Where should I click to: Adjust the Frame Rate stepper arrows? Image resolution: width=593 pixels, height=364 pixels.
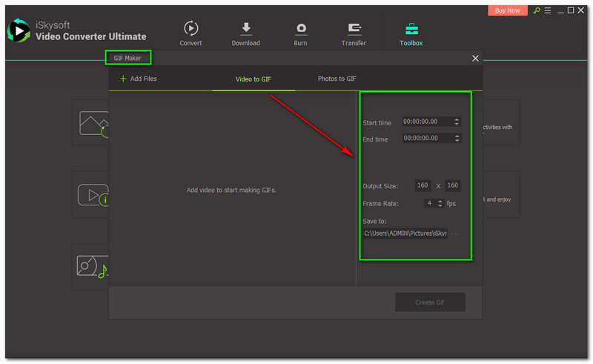coord(440,203)
